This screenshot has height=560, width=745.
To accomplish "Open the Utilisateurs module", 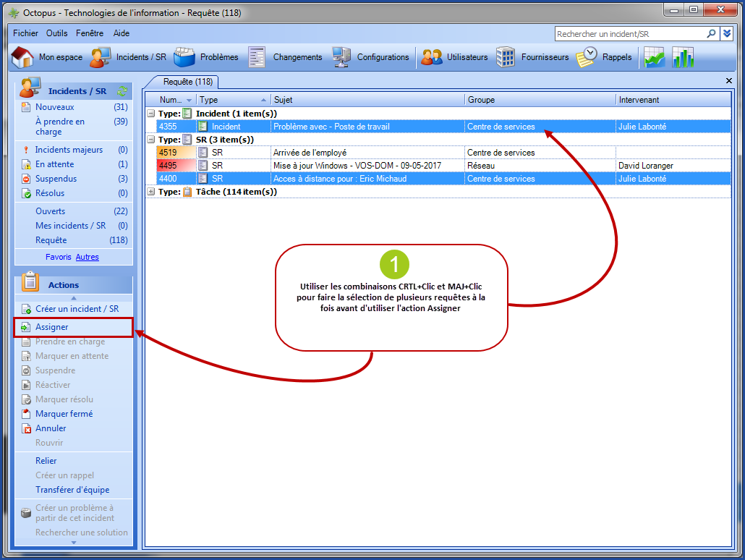I will tap(467, 56).
